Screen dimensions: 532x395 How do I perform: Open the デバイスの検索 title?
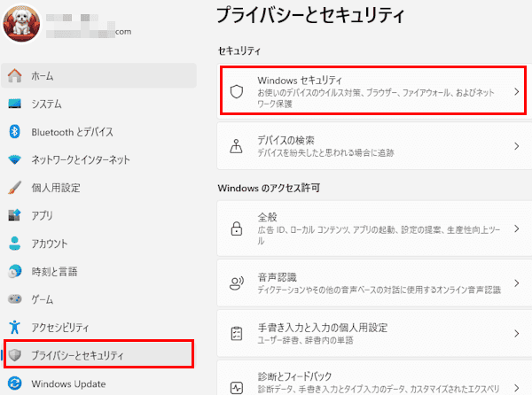click(286, 140)
